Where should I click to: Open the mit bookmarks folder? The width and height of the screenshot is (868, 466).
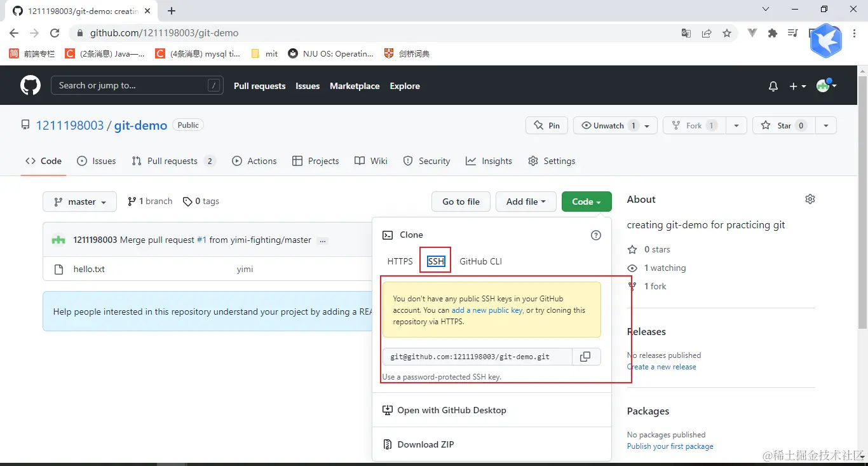(x=264, y=54)
